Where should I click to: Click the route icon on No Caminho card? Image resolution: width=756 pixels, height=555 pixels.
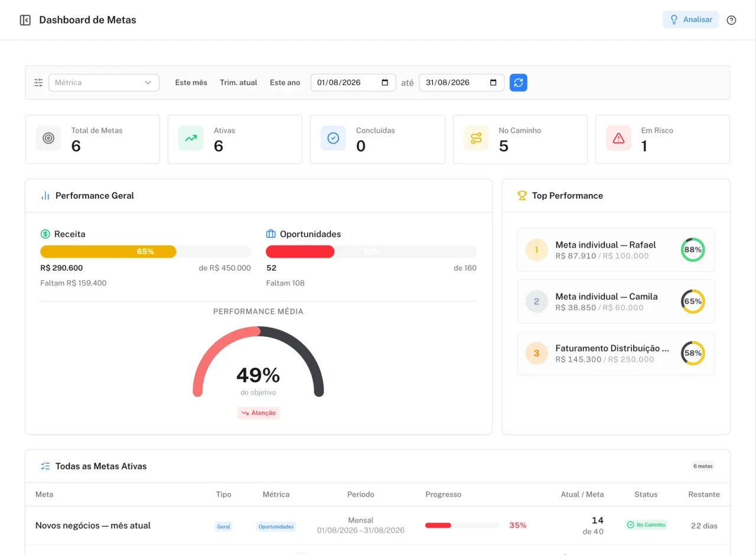[x=476, y=138]
